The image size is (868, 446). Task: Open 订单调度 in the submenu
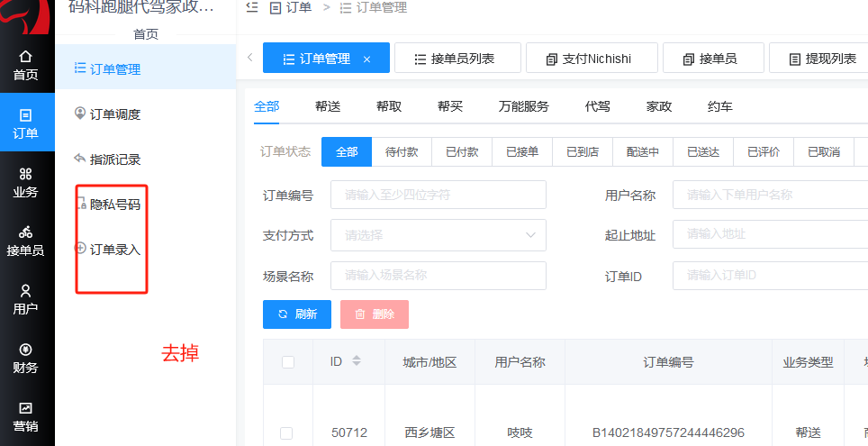click(x=146, y=114)
